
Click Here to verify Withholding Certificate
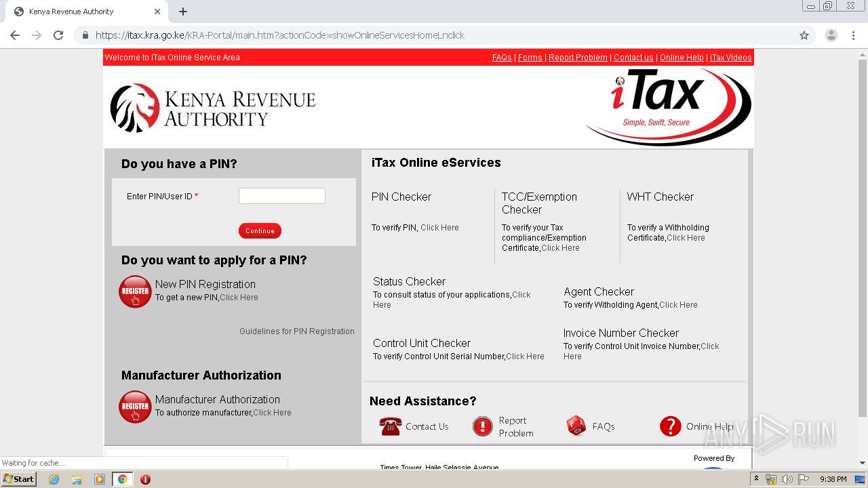[x=686, y=238]
